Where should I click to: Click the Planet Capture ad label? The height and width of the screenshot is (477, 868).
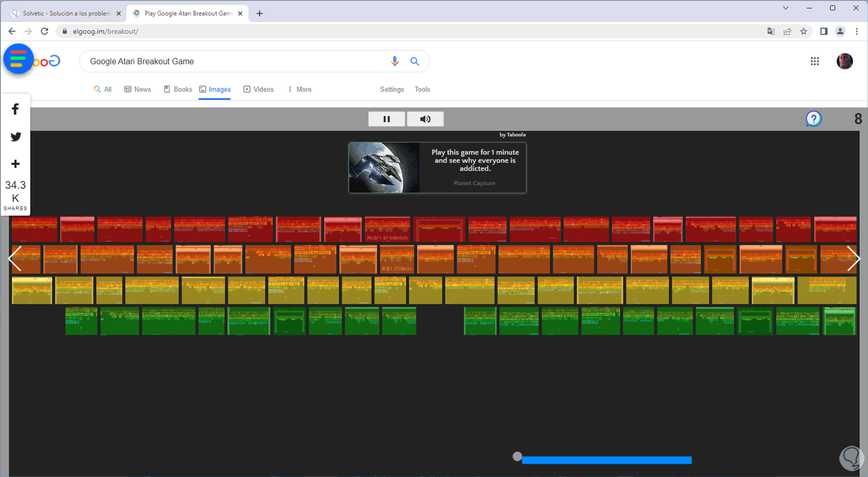coord(475,183)
